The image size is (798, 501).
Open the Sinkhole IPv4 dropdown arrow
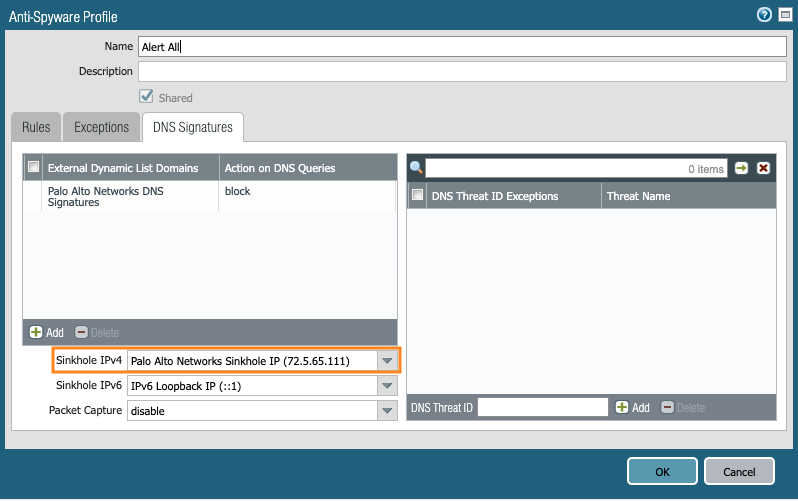[387, 360]
